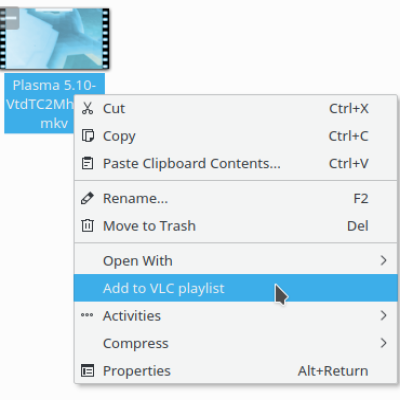
Task: Toggle the minus deselect badge on video thumbnail
Action: [x=10, y=18]
